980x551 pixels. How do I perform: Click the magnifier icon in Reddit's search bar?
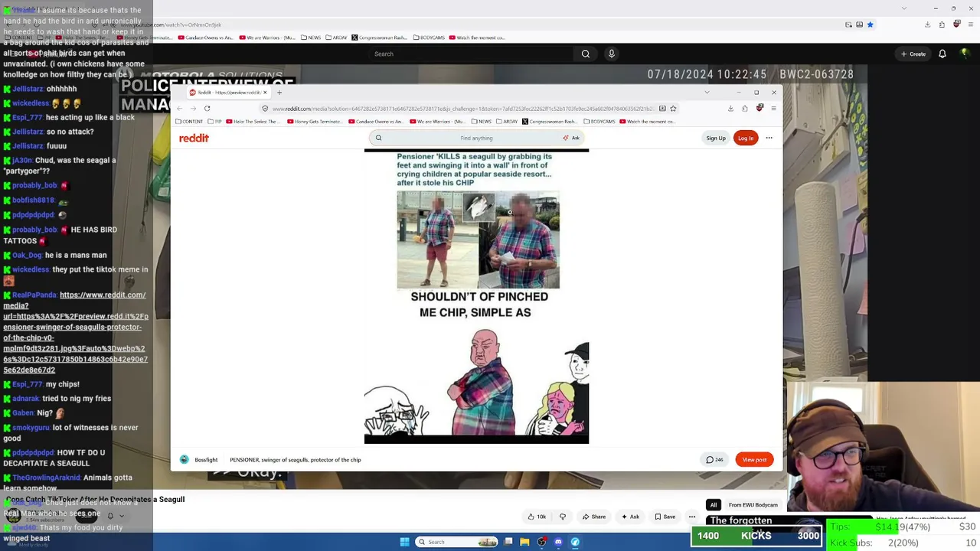(x=378, y=138)
